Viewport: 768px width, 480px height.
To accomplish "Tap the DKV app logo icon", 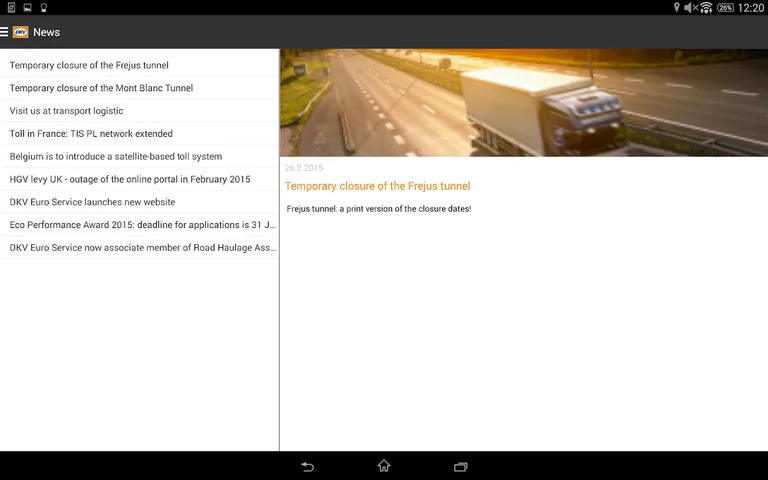I will tap(20, 32).
